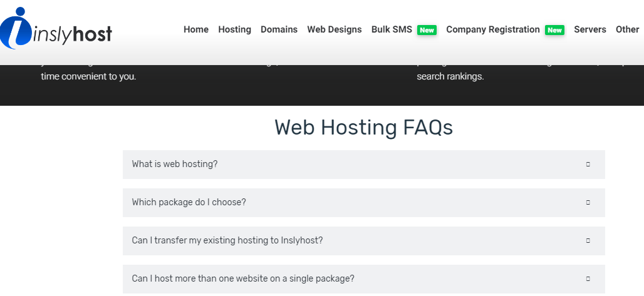Go to Web Designs page
The width and height of the screenshot is (644, 296).
click(335, 29)
